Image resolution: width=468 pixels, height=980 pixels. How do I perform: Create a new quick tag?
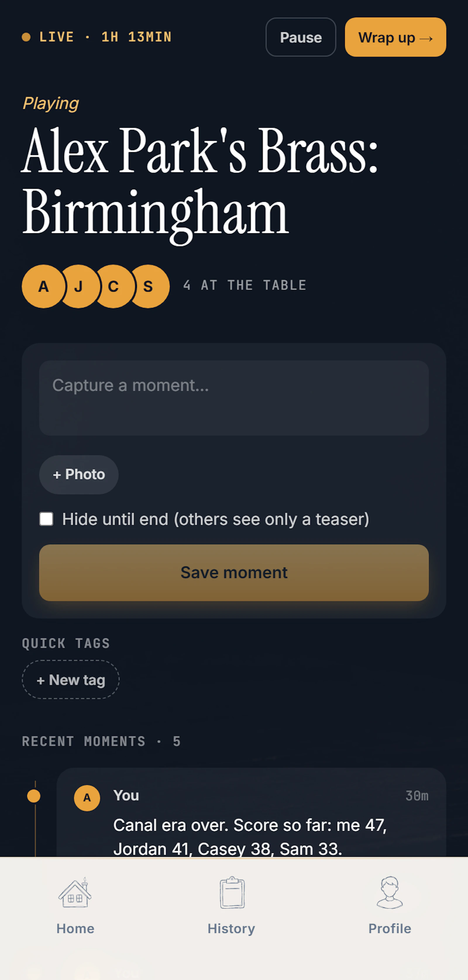coord(71,679)
